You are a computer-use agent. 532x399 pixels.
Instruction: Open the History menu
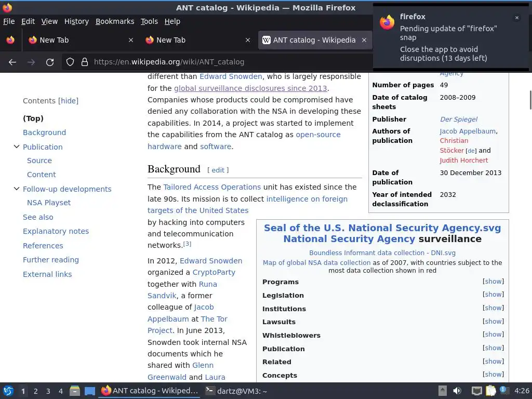click(x=76, y=21)
